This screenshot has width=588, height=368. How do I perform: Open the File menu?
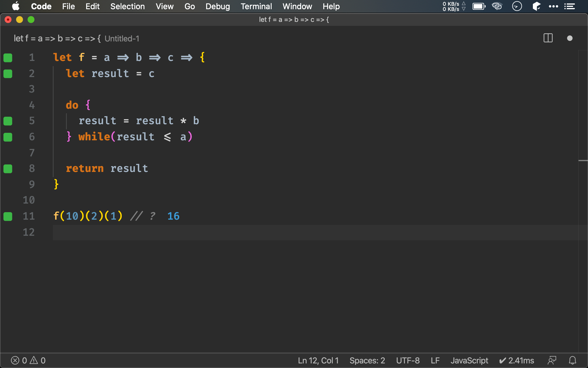pos(68,6)
